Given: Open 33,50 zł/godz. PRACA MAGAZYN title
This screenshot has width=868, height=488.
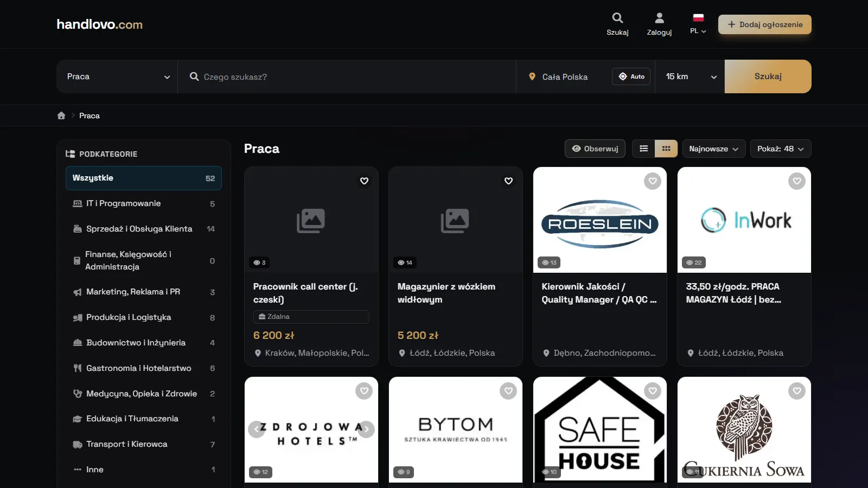Looking at the screenshot, I should 733,293.
